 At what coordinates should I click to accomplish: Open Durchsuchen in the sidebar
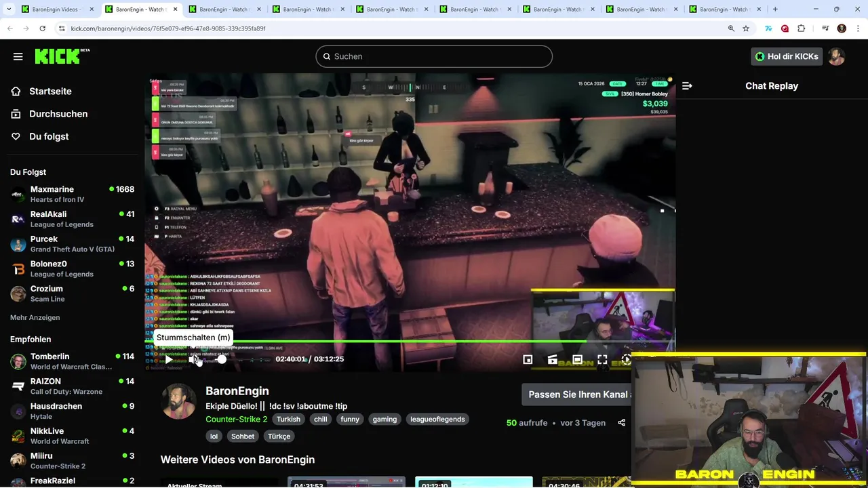click(58, 114)
